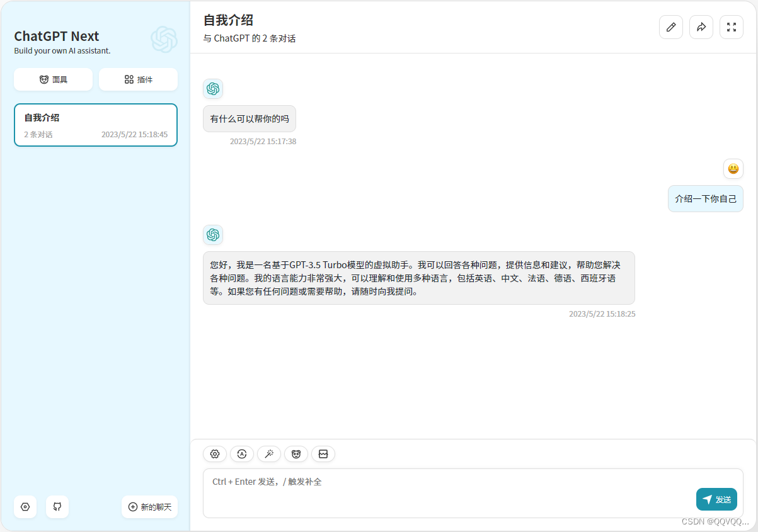Click the 介绍一下你自己 user message

pos(706,199)
